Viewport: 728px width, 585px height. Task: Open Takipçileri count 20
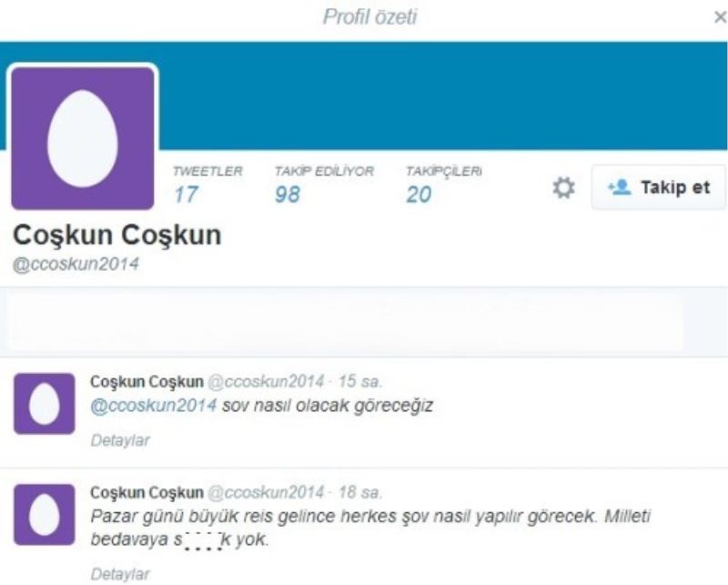pos(419,195)
